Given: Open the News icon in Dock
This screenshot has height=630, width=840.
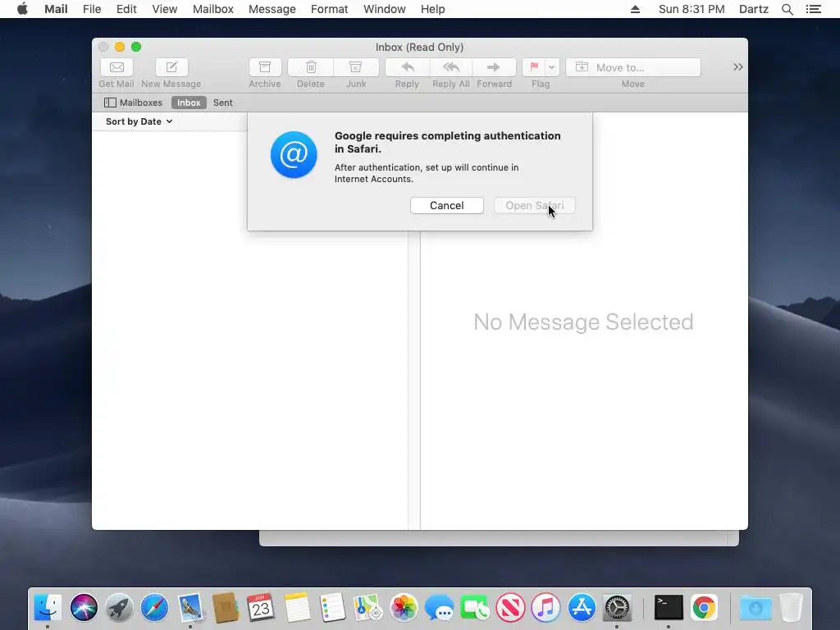Looking at the screenshot, I should (x=510, y=608).
